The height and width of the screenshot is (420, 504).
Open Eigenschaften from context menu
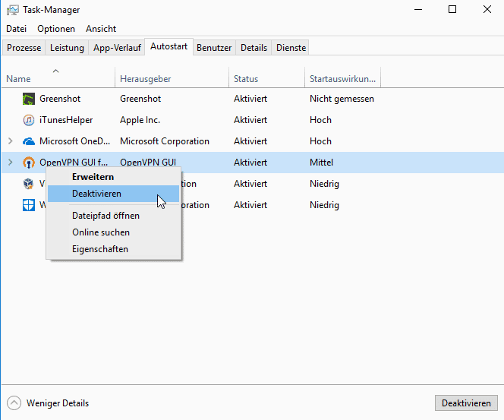coord(100,249)
